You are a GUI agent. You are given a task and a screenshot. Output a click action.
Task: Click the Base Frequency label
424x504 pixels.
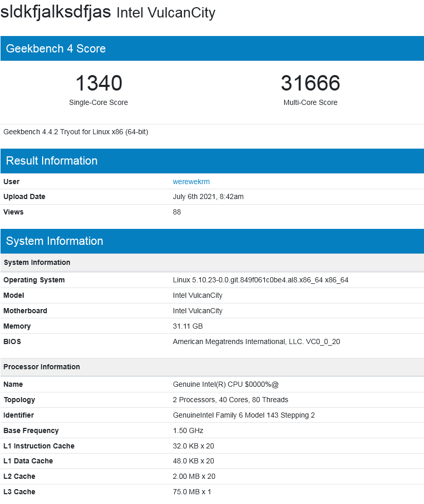click(x=31, y=431)
